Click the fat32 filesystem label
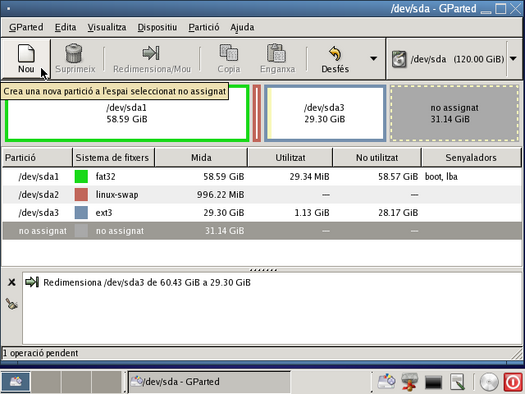The height and width of the screenshot is (394, 525). (x=105, y=176)
